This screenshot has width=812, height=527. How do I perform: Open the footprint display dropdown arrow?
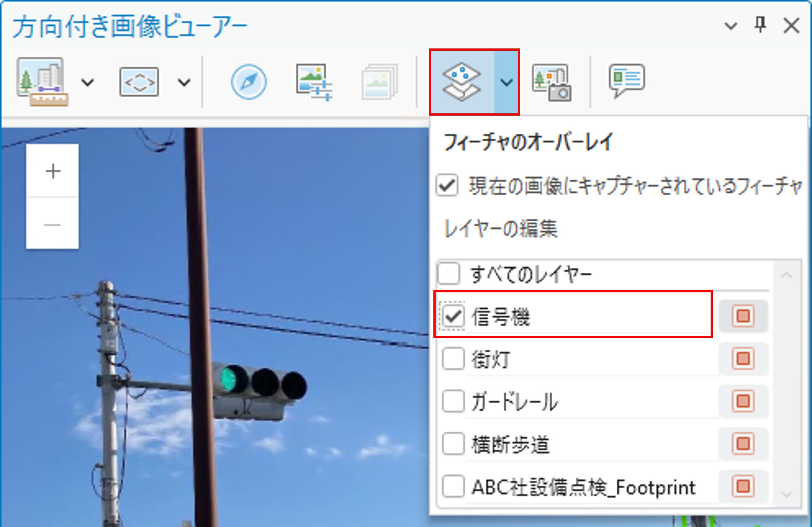[x=184, y=82]
